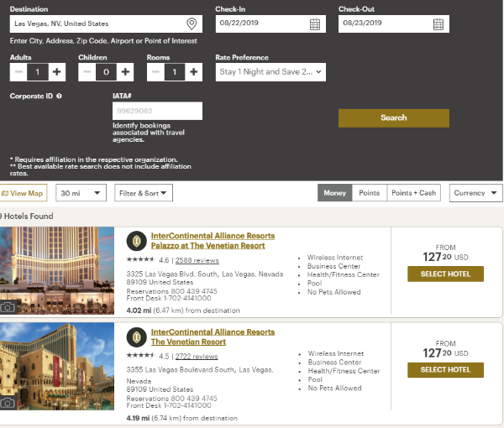Click the IATA# input field
Image resolution: width=504 pixels, height=428 pixels.
(158, 111)
